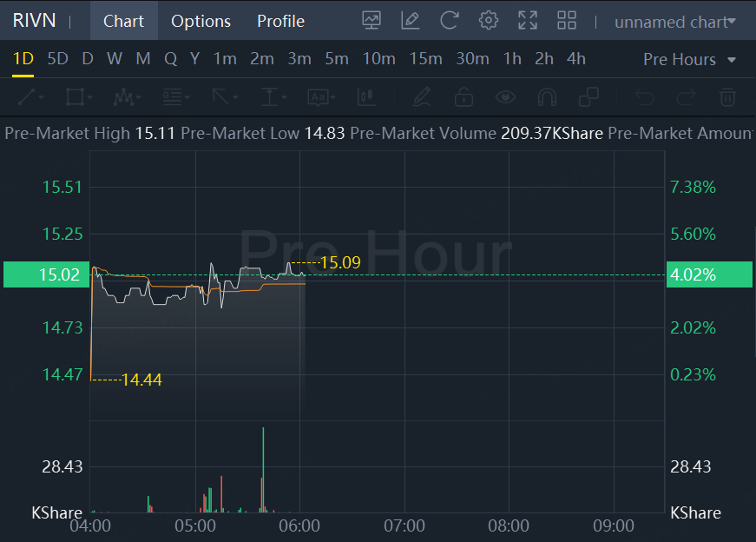This screenshot has width=756, height=542.
Task: Toggle the drawings visibility eye icon
Action: point(505,97)
